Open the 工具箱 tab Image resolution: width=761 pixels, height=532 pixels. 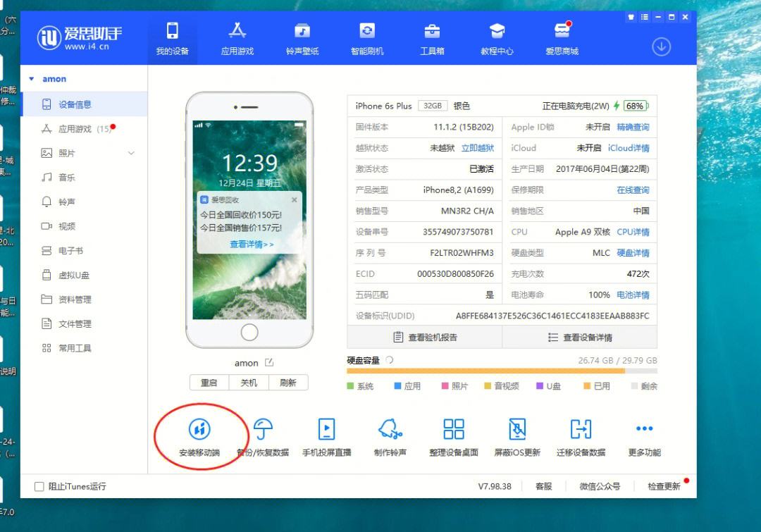tap(432, 39)
